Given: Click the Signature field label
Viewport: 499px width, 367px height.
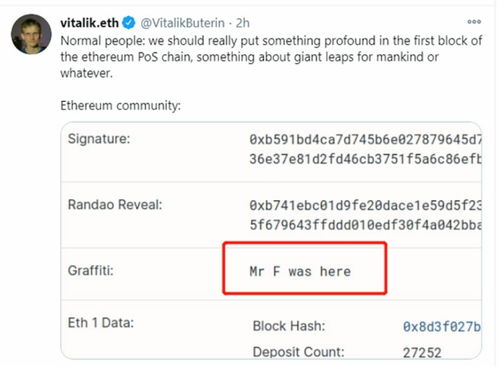Looking at the screenshot, I should pos(99,139).
